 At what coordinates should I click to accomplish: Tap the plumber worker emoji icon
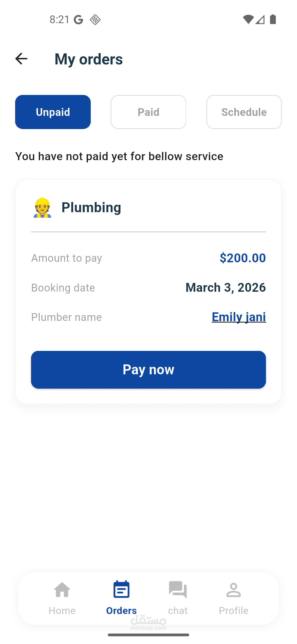pyautogui.click(x=42, y=208)
